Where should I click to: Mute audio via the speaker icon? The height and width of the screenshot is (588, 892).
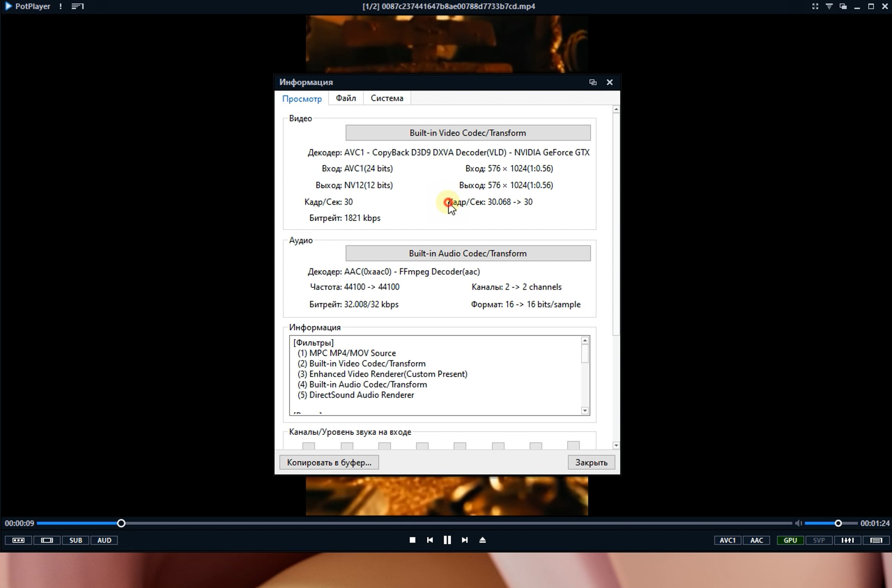pyautogui.click(x=798, y=523)
